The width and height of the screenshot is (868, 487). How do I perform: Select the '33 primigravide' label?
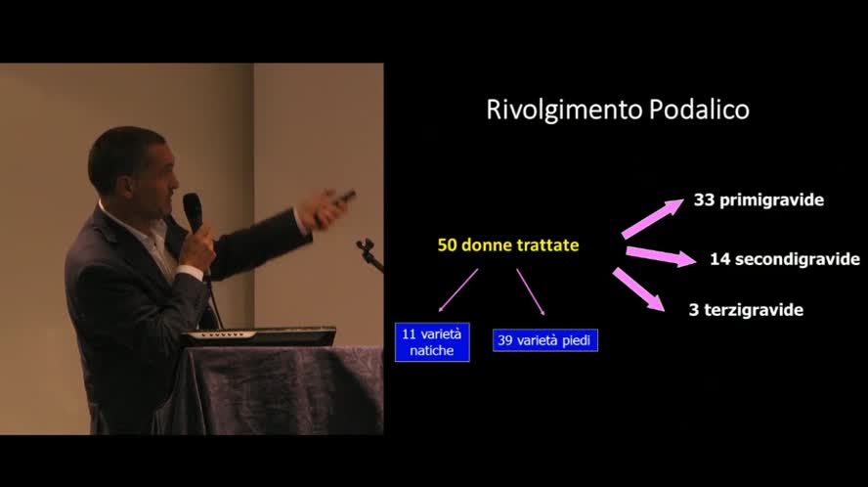[x=759, y=200]
